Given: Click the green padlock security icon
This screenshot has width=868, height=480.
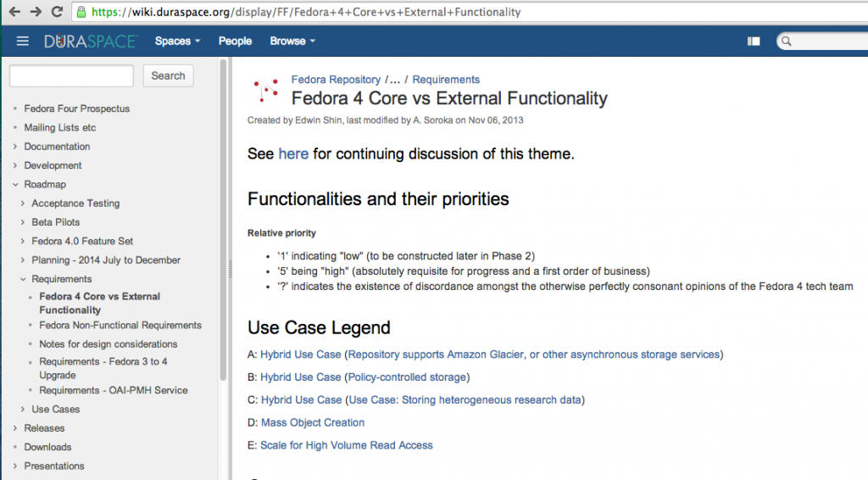Looking at the screenshot, I should coord(81,12).
